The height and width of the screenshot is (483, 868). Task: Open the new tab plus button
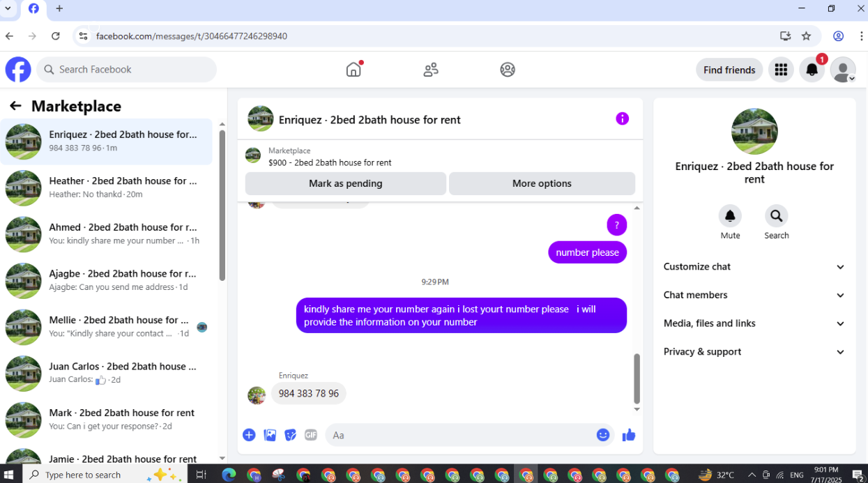59,9
